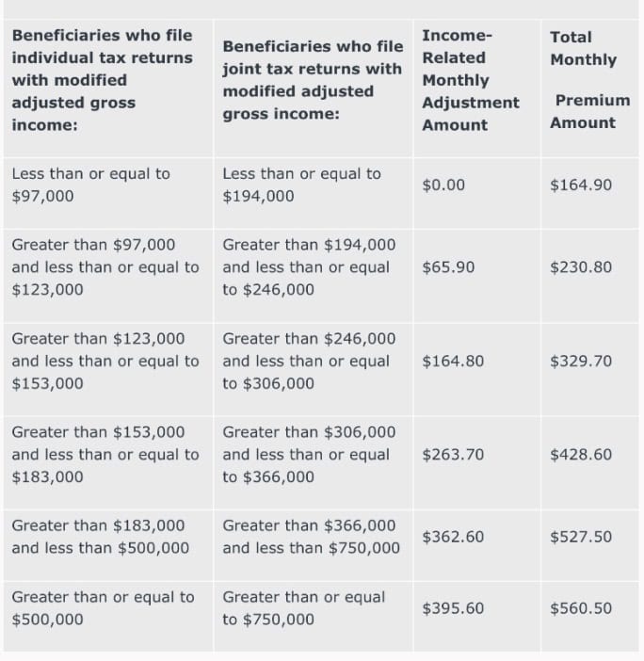This screenshot has width=644, height=661.
Task: Click the $428.60 total premium cell
Action: click(x=581, y=454)
